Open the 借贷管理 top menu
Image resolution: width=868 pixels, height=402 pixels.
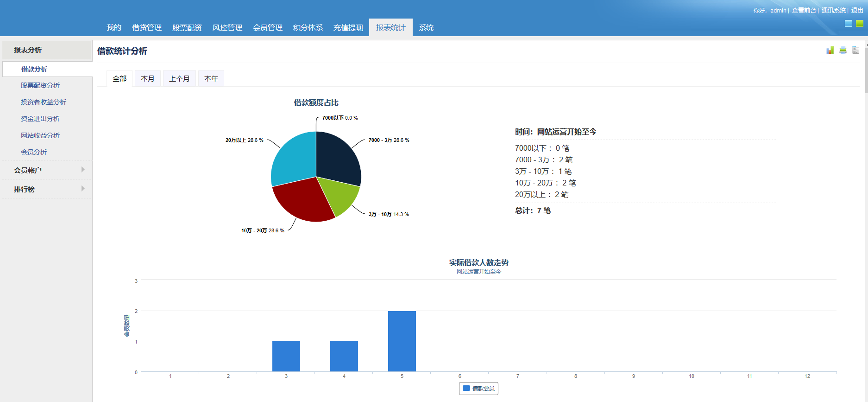(x=147, y=28)
